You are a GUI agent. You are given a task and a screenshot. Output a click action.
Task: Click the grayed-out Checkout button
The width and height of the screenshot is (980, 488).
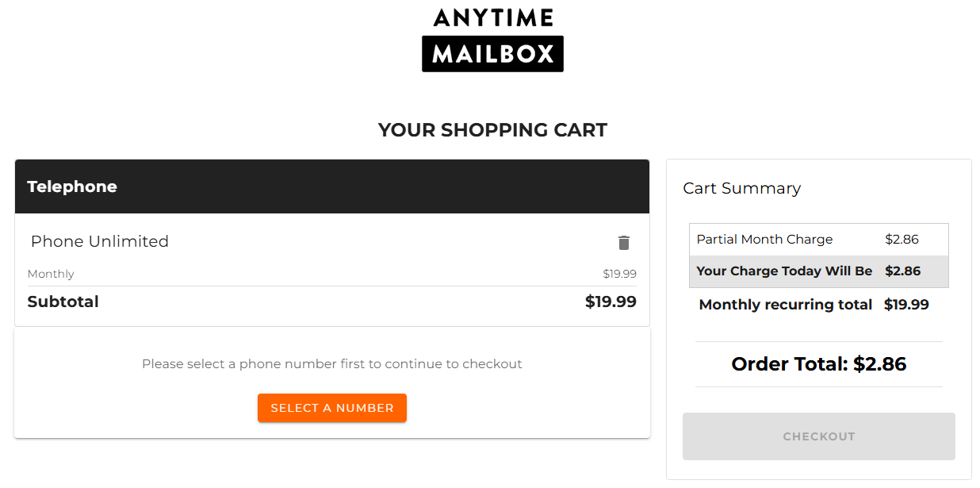point(818,436)
